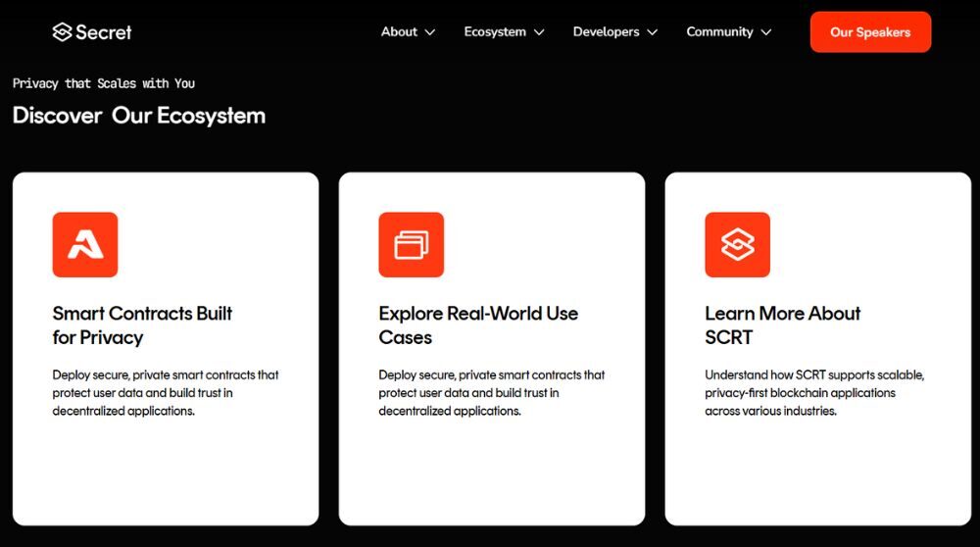Click the SCRT card description about scalable applications
980x547 pixels.
pyautogui.click(x=813, y=393)
